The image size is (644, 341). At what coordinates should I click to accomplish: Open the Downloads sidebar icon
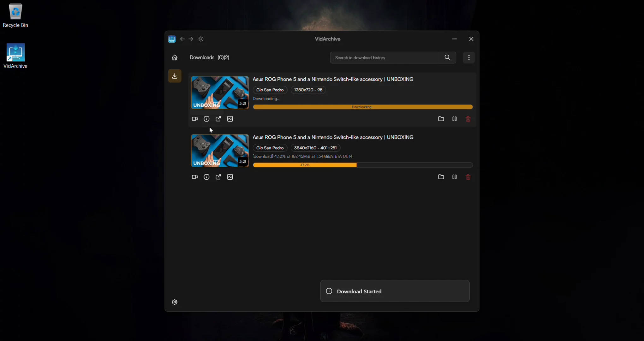point(175,76)
